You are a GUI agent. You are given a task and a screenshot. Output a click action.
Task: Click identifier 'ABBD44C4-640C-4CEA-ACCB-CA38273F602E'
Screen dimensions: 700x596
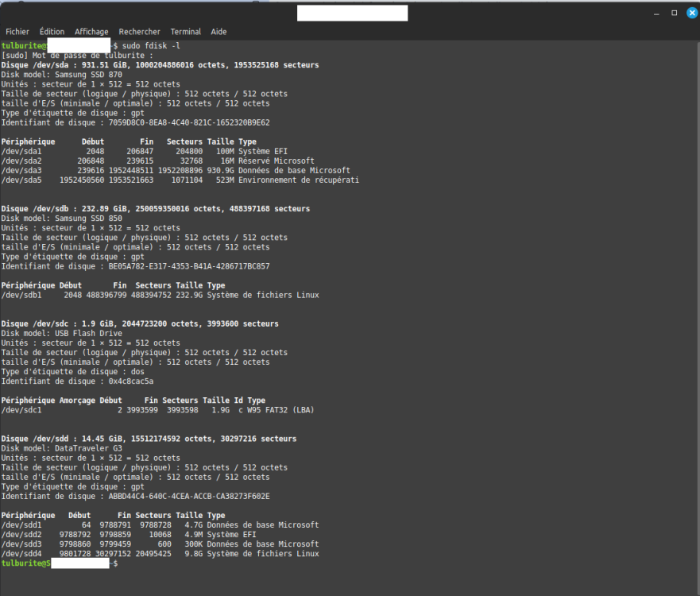(x=189, y=497)
